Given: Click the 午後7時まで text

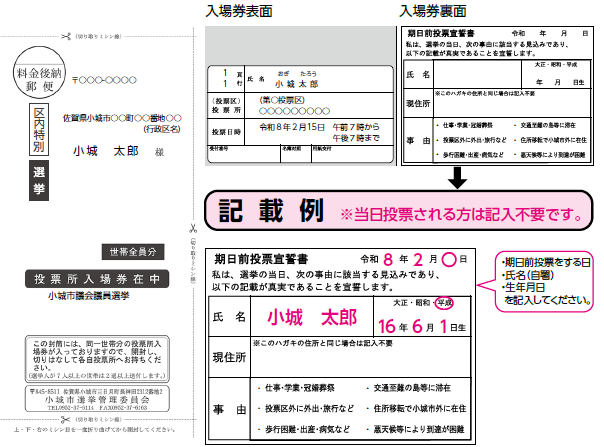Looking at the screenshot, I should [356, 138].
